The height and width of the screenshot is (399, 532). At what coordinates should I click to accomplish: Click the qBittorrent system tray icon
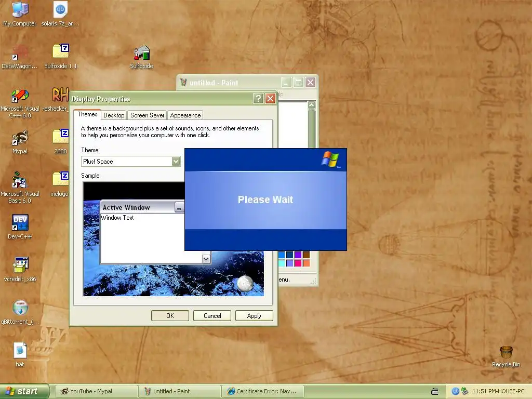tap(455, 391)
